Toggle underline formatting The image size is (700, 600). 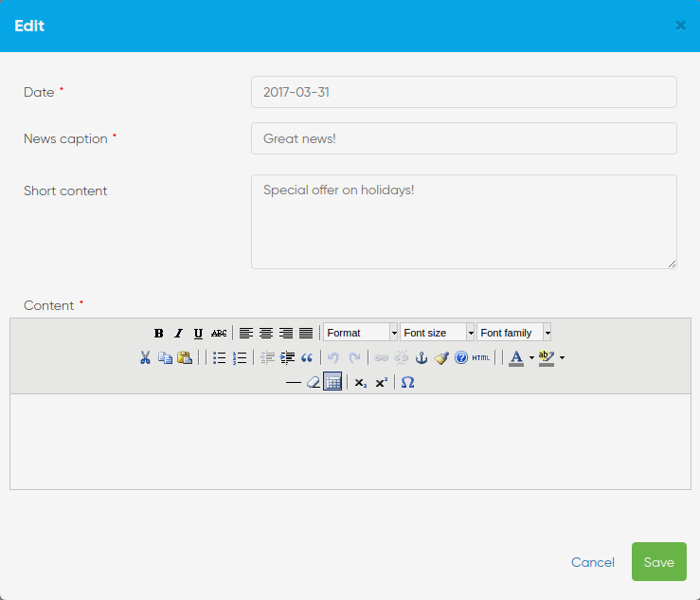pyautogui.click(x=198, y=333)
